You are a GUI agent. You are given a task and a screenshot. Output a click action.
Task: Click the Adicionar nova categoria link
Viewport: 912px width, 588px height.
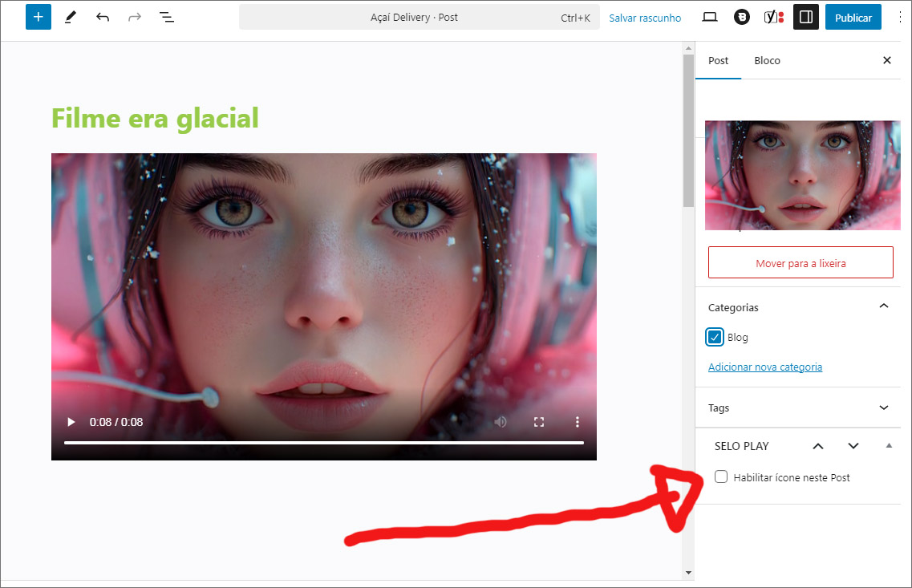(x=765, y=367)
